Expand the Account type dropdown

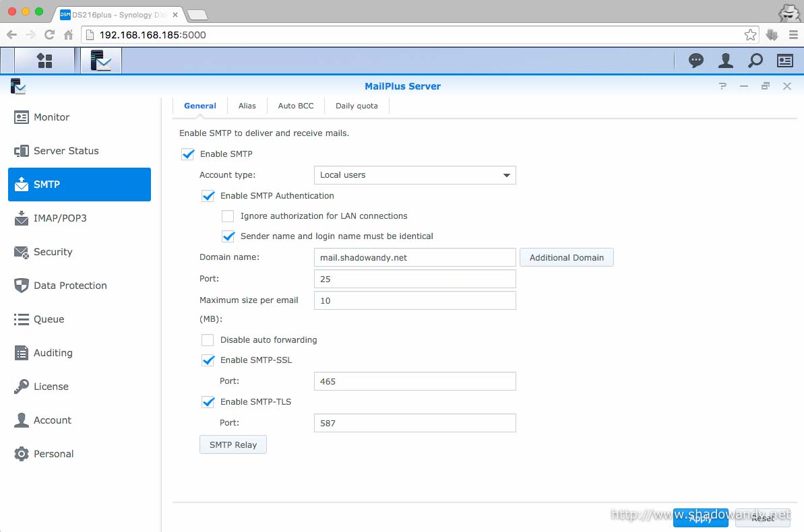pos(414,175)
